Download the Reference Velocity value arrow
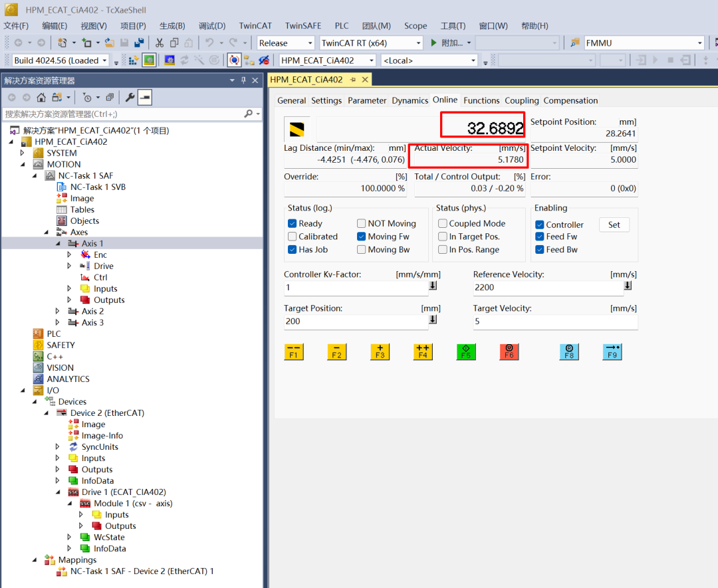 point(628,286)
